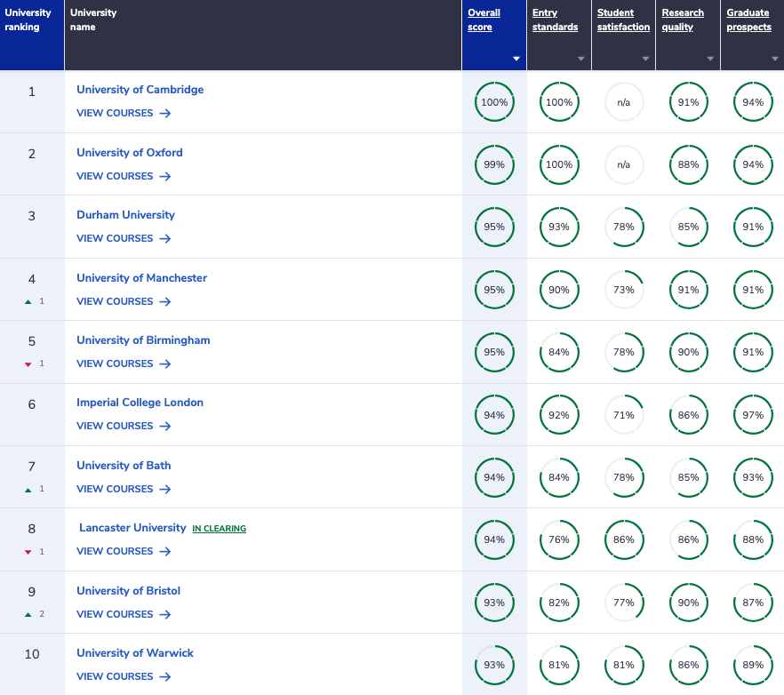The height and width of the screenshot is (695, 784).
Task: Click red down arrow beside rank 8
Action: coord(28,552)
